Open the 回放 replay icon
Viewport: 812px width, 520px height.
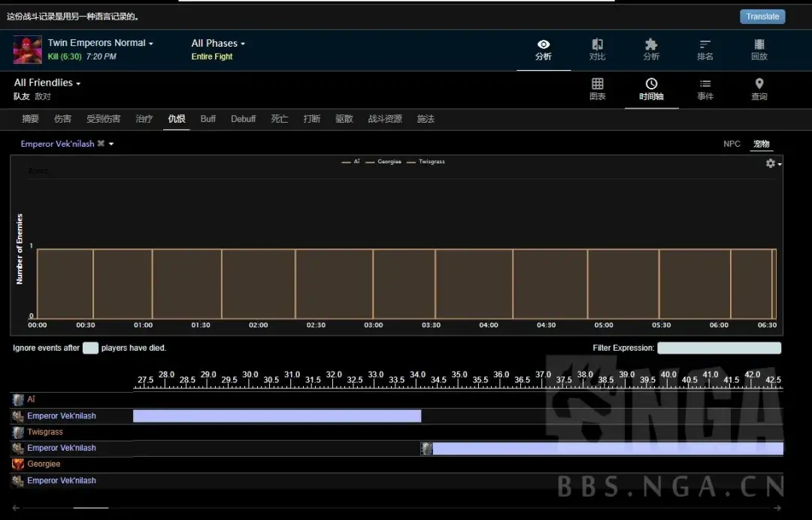759,50
